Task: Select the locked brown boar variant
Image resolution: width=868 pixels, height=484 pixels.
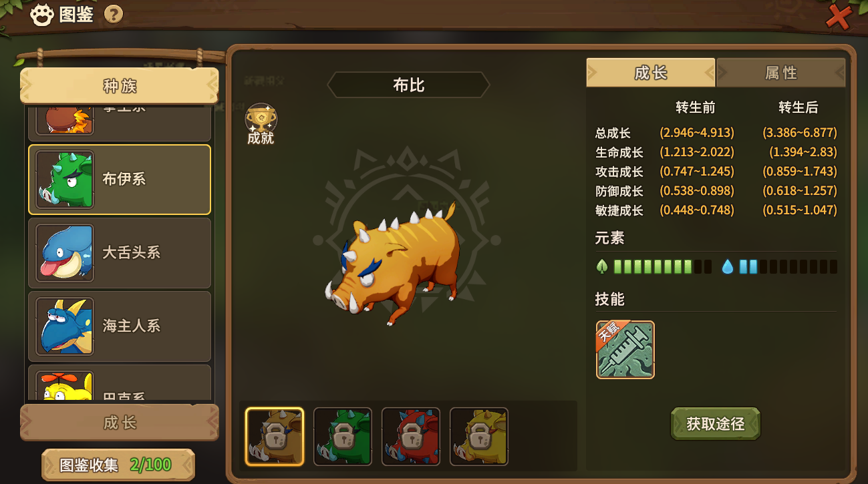Action: pos(275,436)
